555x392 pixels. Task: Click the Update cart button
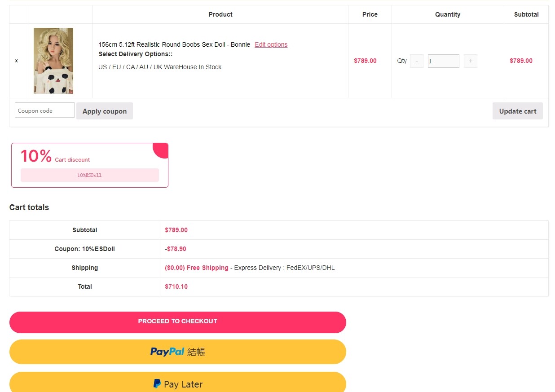pyautogui.click(x=518, y=111)
